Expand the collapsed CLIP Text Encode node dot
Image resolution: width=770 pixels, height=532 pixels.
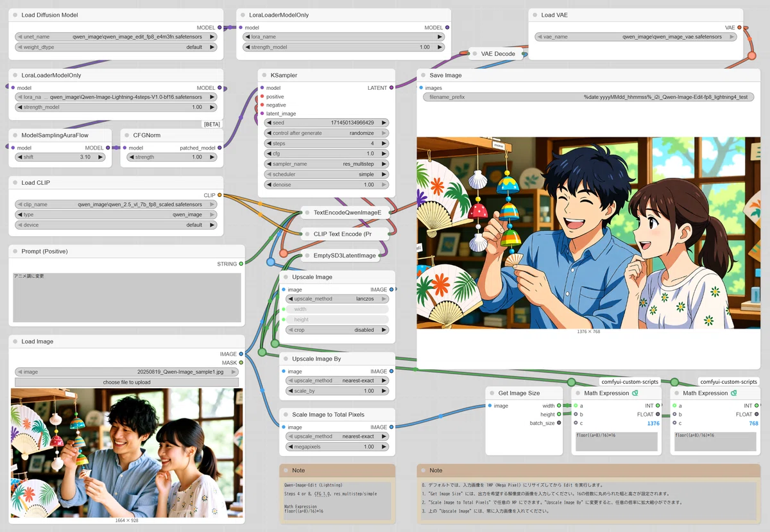tap(307, 234)
